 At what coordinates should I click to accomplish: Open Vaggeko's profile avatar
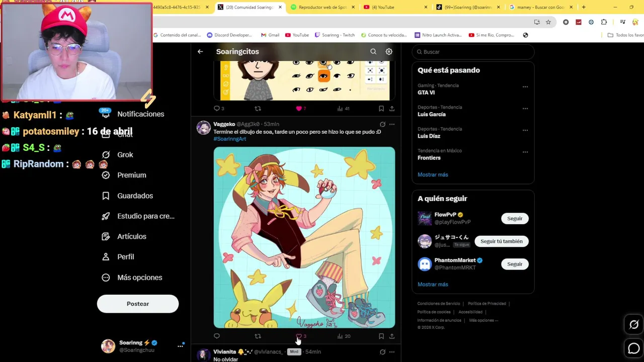(x=203, y=128)
